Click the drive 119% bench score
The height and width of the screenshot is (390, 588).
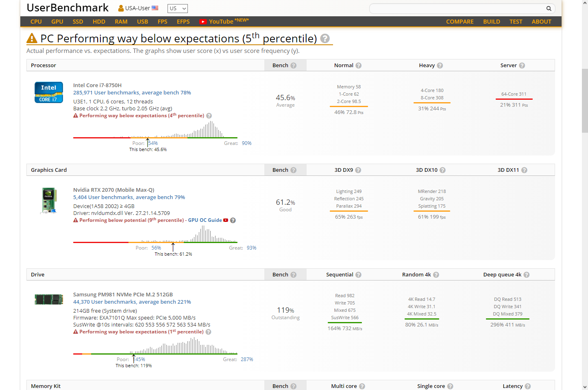(285, 310)
